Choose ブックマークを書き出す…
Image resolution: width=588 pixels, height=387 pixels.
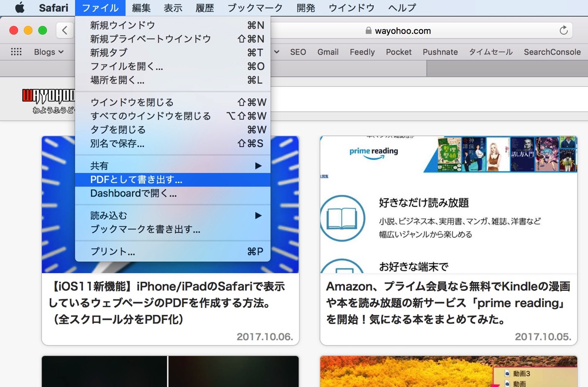coord(173,229)
